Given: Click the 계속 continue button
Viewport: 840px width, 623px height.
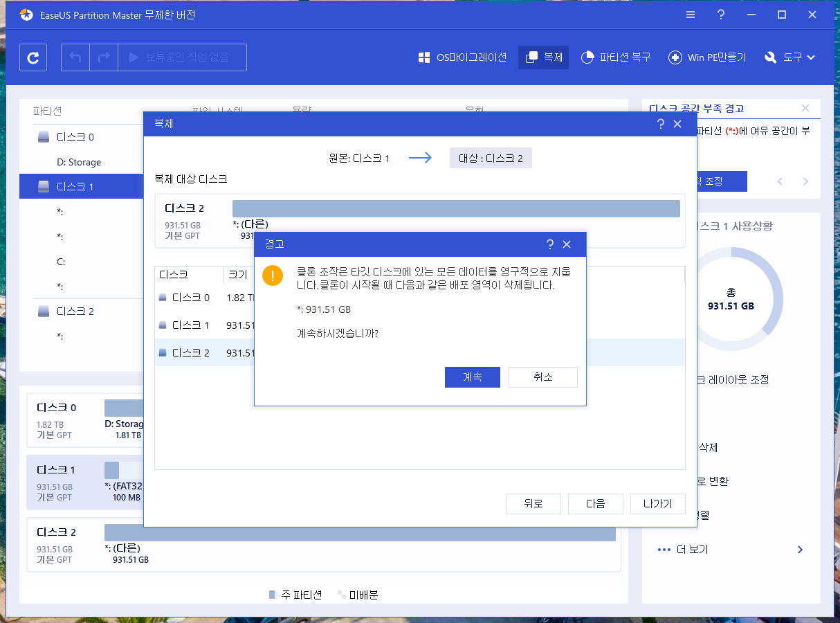Looking at the screenshot, I should click(473, 377).
